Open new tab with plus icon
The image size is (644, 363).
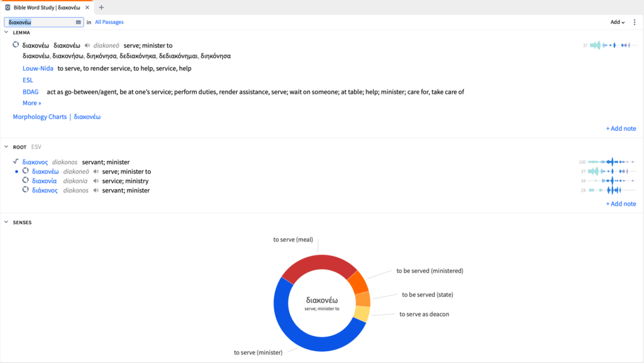click(x=101, y=7)
